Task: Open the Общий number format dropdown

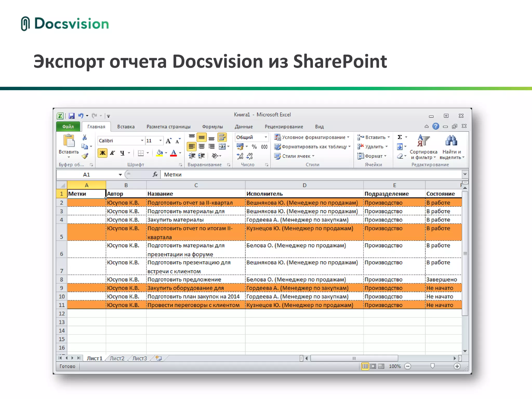Action: (x=266, y=137)
